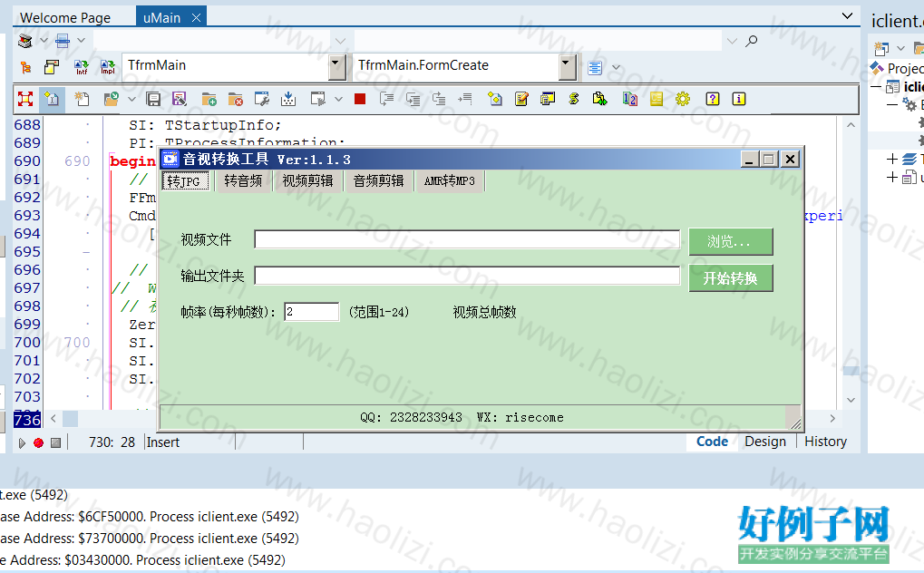Image resolution: width=924 pixels, height=573 pixels.
Task: Click the 视频文件 input field
Action: point(467,239)
